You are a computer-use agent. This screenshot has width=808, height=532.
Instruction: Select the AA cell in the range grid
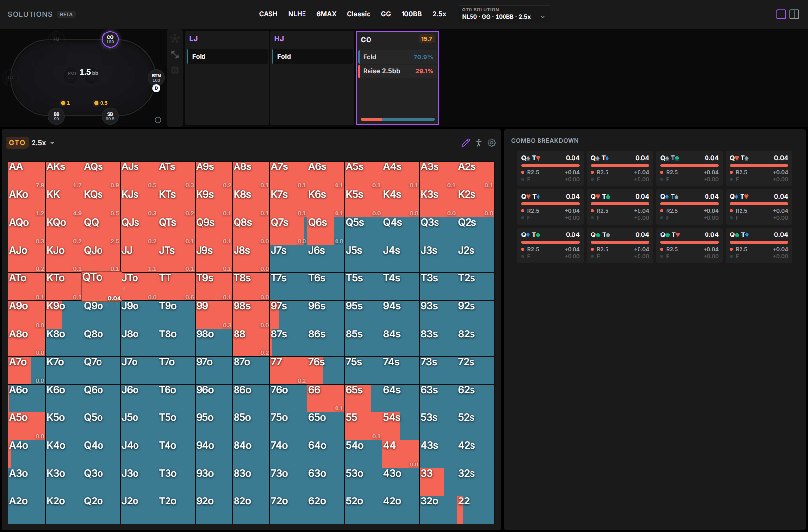click(27, 175)
